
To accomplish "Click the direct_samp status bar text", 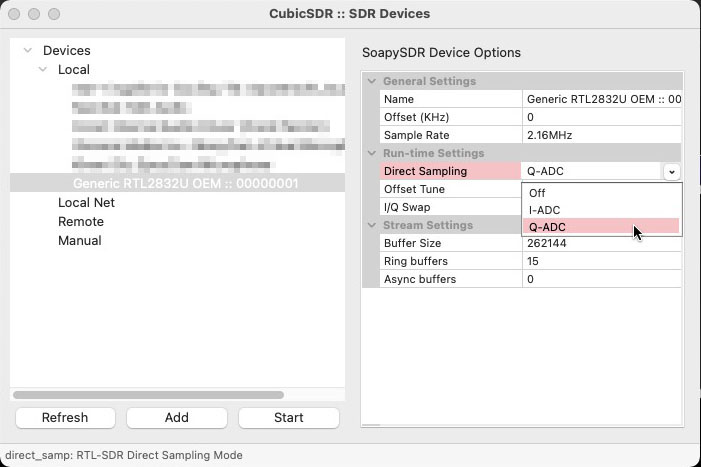I will [124, 455].
